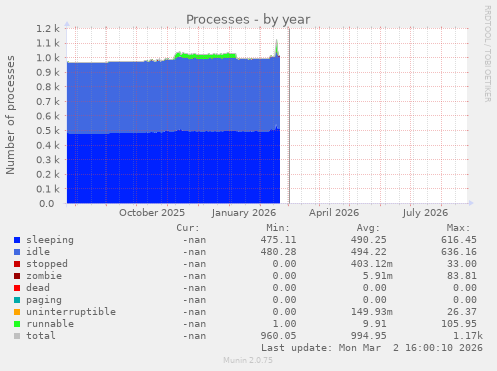Viewport: 497px width, 371px height.
Task: Click the lighter blue idle area of the graph
Action: pyautogui.click(x=173, y=97)
